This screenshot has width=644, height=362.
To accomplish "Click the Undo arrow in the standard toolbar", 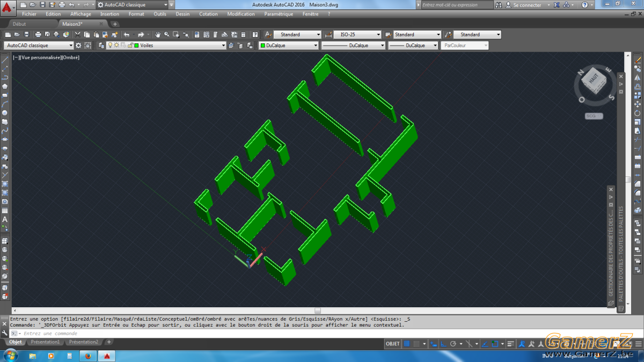I will coord(127,34).
